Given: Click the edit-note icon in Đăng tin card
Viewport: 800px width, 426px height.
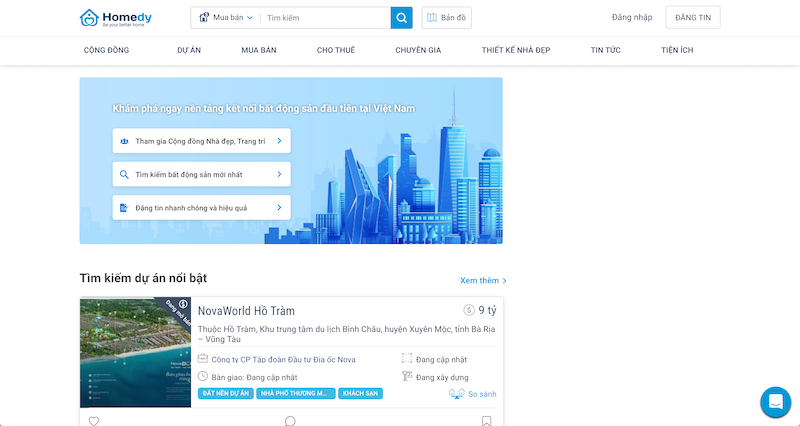Looking at the screenshot, I should point(124,208).
